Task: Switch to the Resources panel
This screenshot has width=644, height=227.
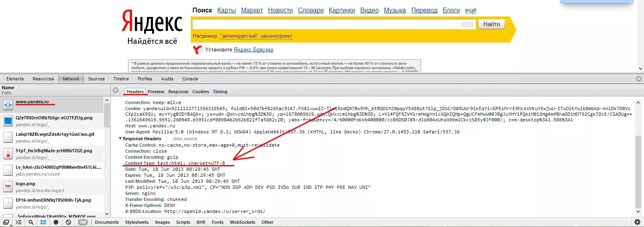Action: (x=43, y=79)
